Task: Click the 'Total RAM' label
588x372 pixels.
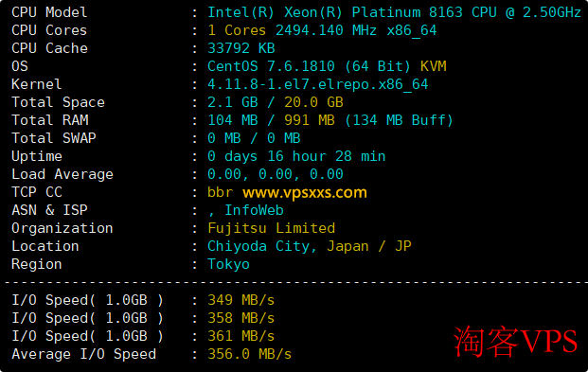Action: click(50, 120)
